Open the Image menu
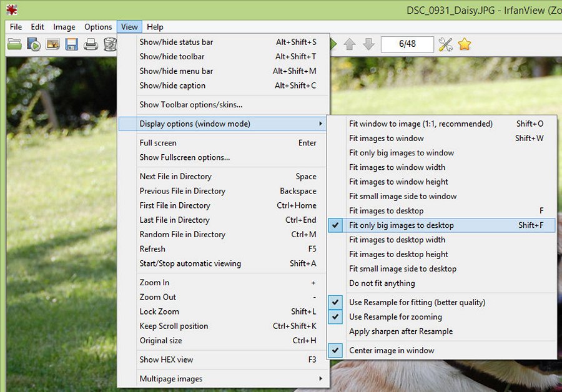562x392 pixels. pyautogui.click(x=64, y=27)
